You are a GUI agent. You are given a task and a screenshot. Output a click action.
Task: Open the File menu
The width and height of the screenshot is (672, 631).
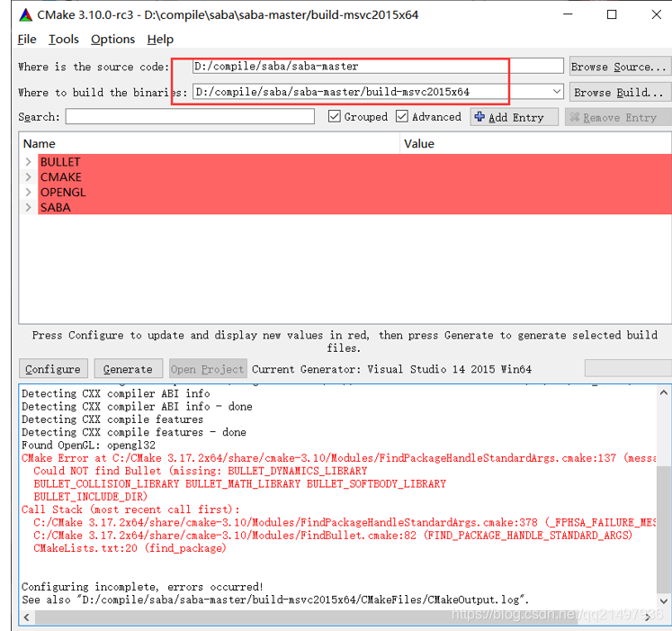click(x=27, y=40)
